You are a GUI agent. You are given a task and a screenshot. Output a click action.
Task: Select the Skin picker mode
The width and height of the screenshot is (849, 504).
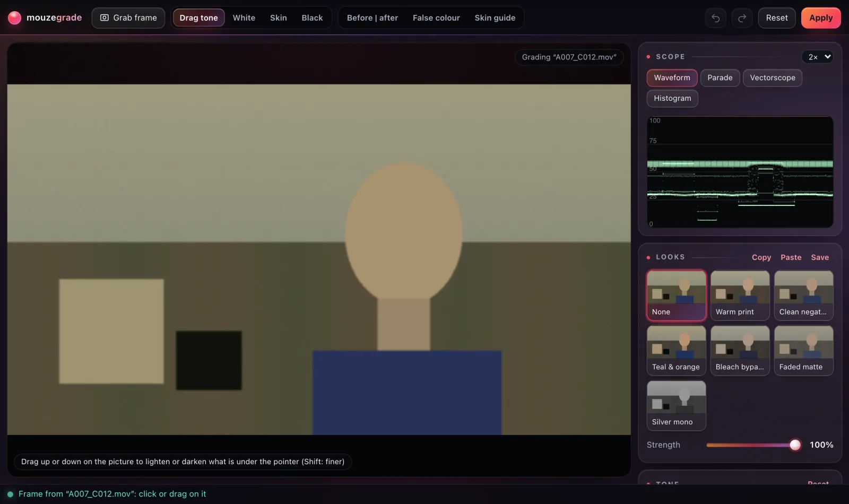pos(278,18)
